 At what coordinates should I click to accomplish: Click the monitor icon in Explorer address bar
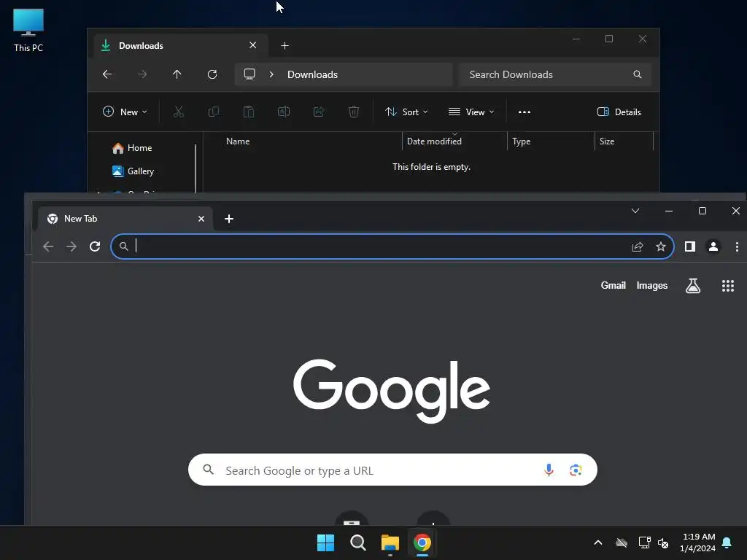(x=249, y=74)
